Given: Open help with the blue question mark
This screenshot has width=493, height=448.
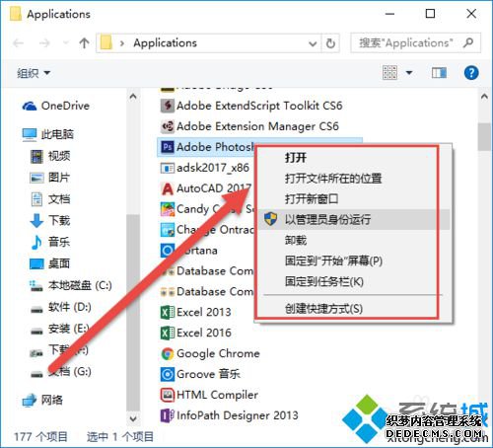Looking at the screenshot, I should coord(471,73).
